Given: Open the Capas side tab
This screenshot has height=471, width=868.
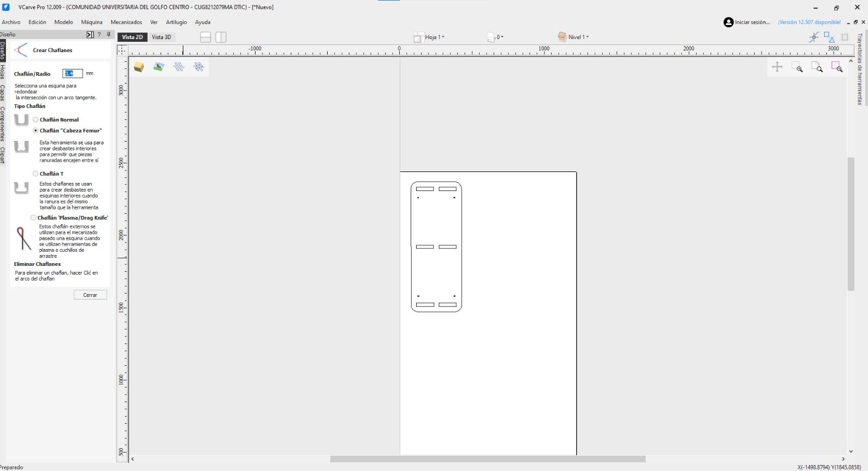Looking at the screenshot, I should (3, 93).
